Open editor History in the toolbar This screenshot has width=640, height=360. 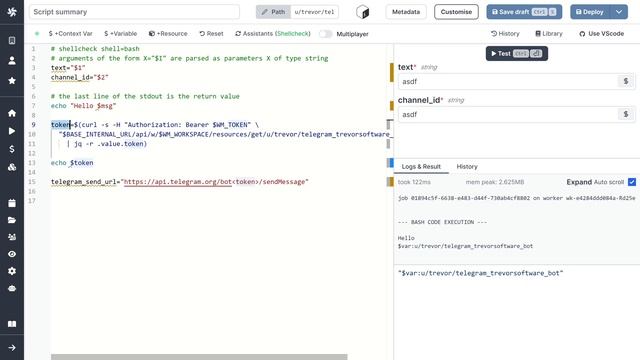tap(505, 33)
